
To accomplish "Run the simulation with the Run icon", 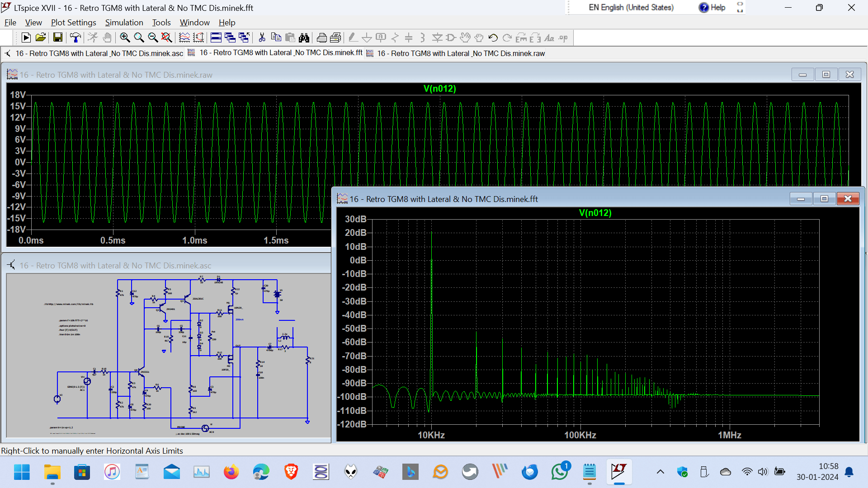I will pyautogui.click(x=26, y=38).
